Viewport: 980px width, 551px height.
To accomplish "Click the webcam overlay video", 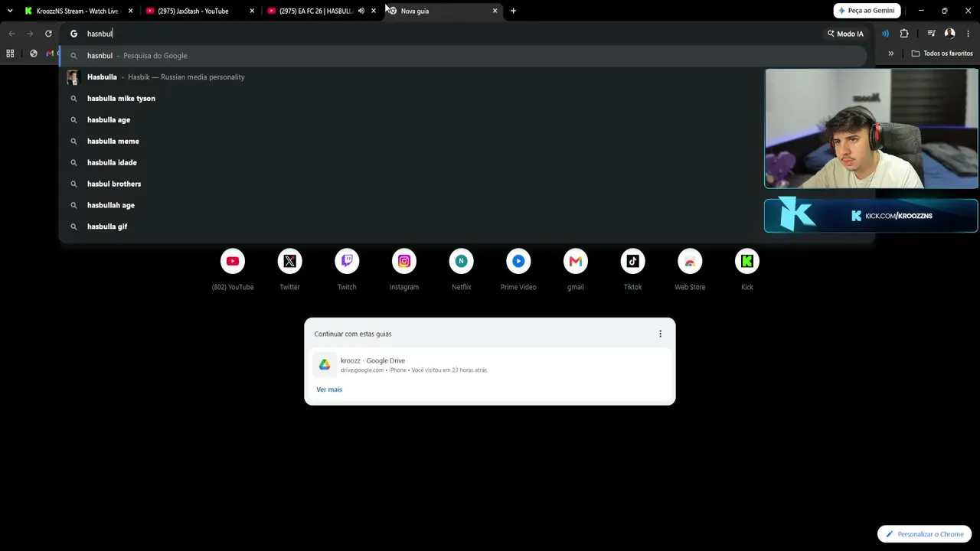I will pos(871,129).
